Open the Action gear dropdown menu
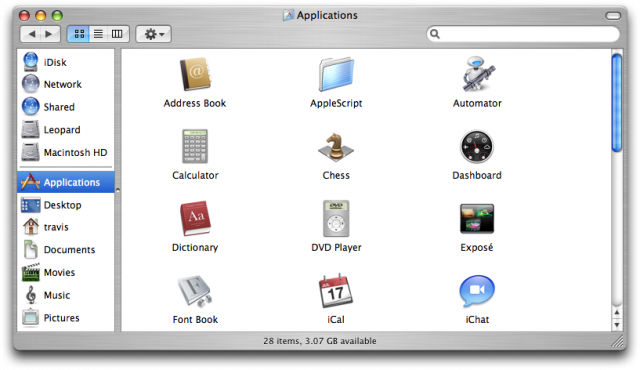 coord(153,34)
